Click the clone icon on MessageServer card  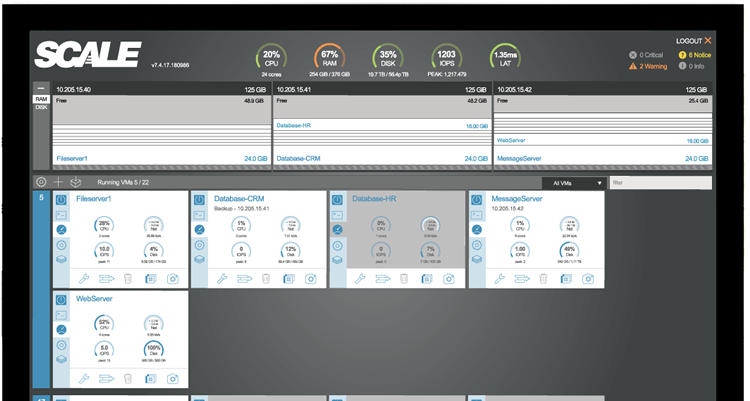point(566,278)
